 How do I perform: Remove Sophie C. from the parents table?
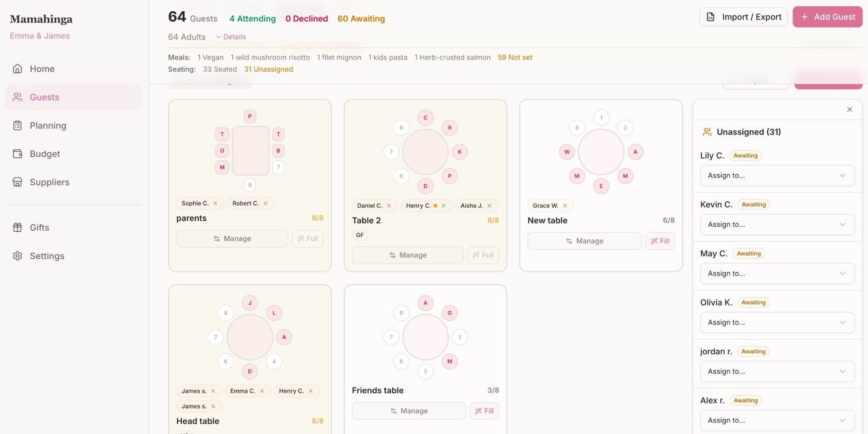[216, 203]
